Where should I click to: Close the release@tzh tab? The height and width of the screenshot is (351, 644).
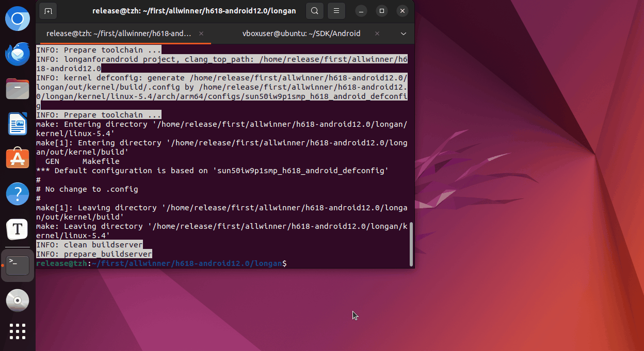pyautogui.click(x=201, y=34)
